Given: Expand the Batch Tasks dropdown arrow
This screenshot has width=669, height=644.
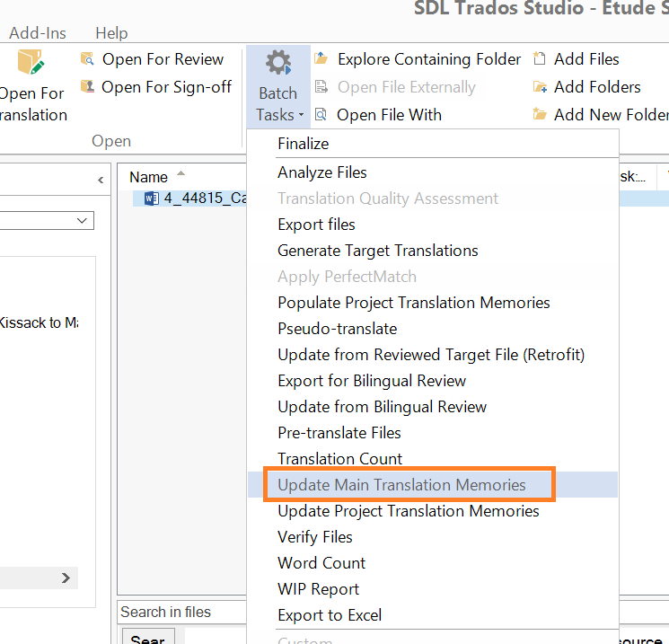Looking at the screenshot, I should pyautogui.click(x=301, y=115).
